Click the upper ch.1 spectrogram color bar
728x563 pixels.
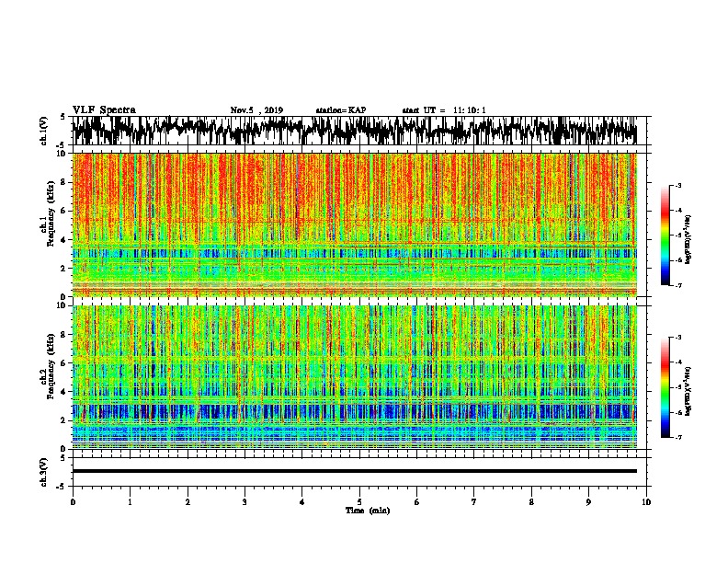[x=665, y=236]
